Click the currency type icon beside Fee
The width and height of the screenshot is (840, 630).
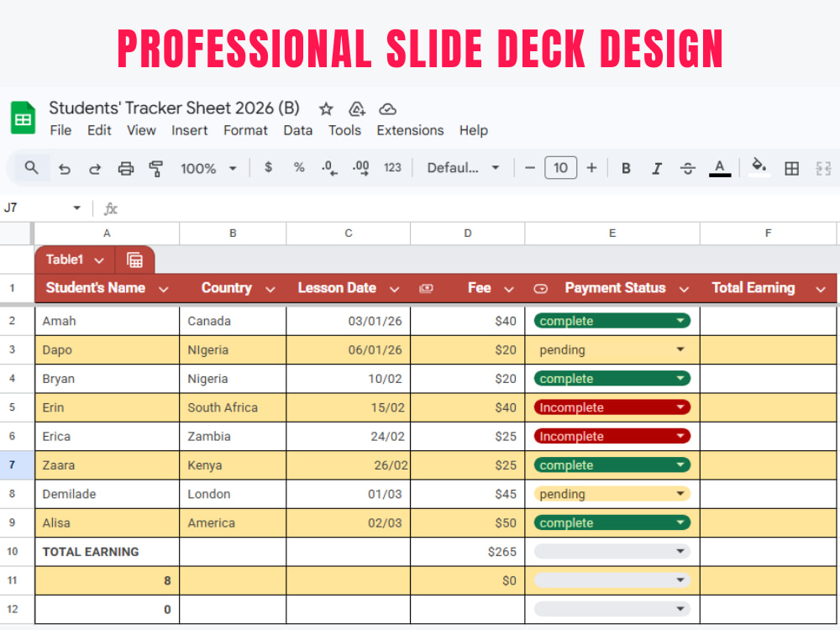click(426, 289)
